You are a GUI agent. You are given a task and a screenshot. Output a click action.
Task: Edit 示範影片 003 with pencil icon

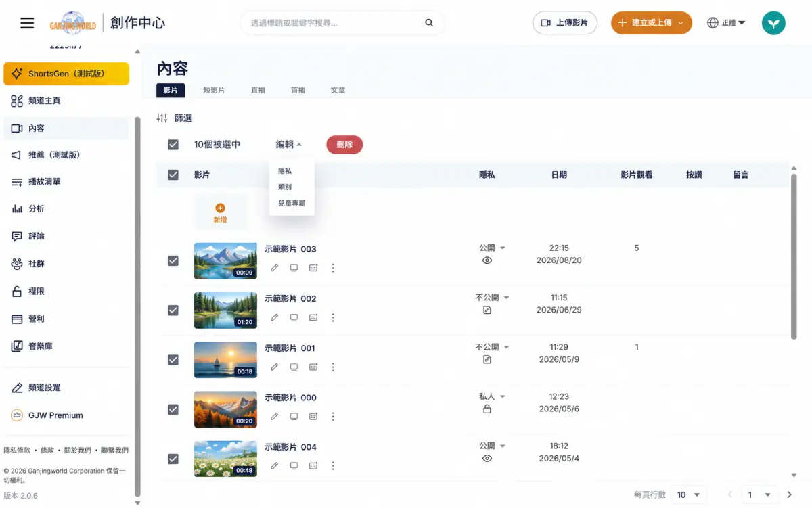[x=274, y=268]
